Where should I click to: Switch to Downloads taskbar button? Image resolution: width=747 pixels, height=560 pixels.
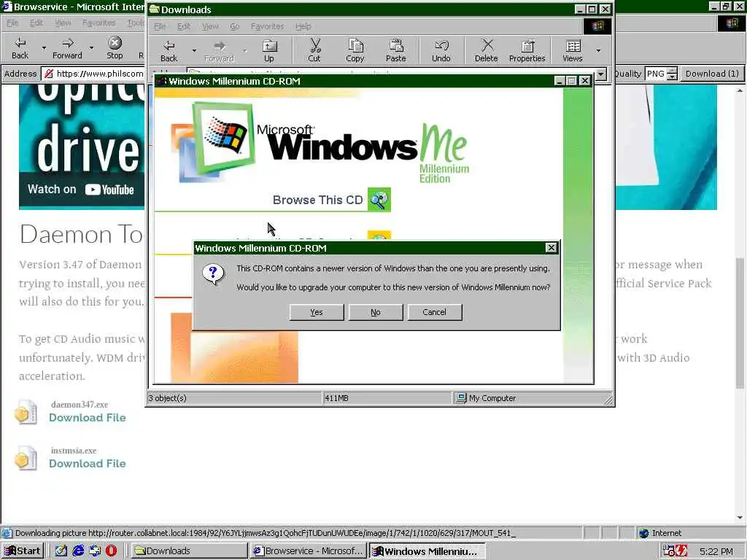189,551
